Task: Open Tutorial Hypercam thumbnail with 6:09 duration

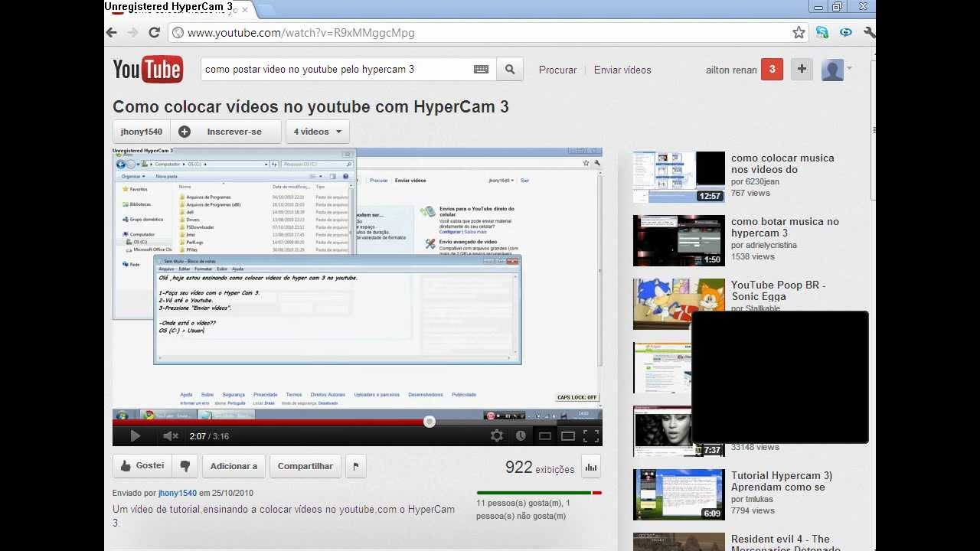Action: tap(678, 494)
